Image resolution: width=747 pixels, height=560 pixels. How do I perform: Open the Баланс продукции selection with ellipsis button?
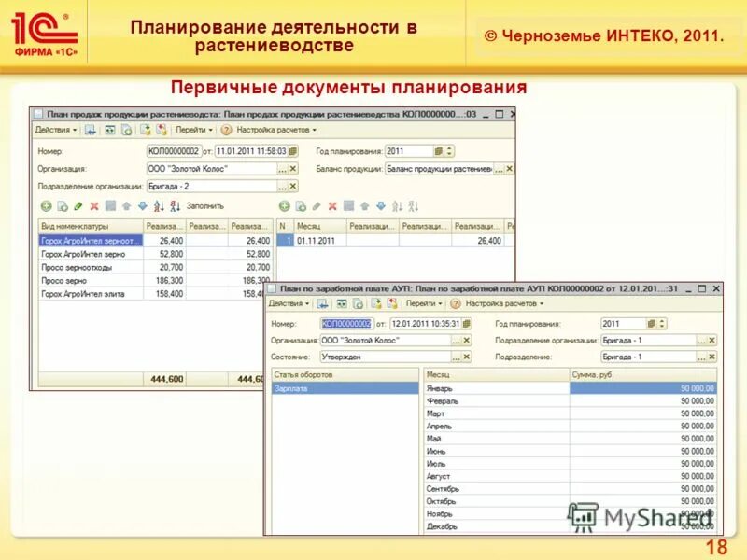pyautogui.click(x=500, y=167)
